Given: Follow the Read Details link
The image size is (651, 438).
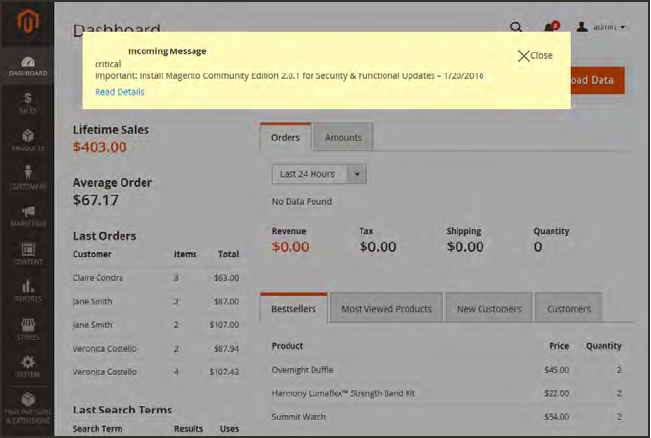Looking at the screenshot, I should tap(120, 92).
